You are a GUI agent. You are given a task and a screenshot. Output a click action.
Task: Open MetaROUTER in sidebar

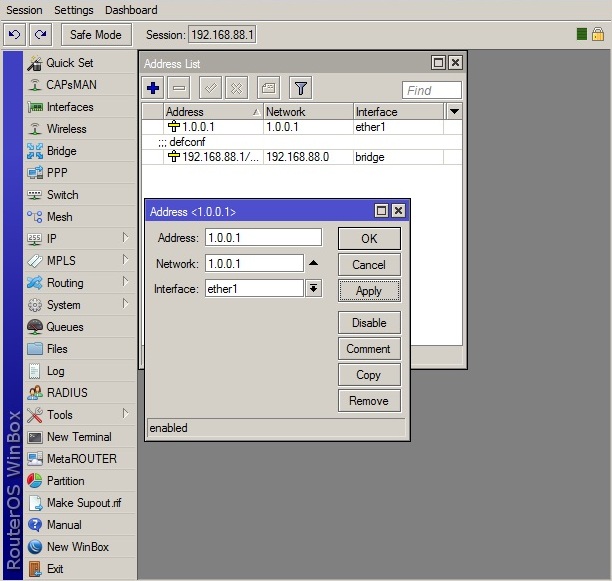pos(80,458)
